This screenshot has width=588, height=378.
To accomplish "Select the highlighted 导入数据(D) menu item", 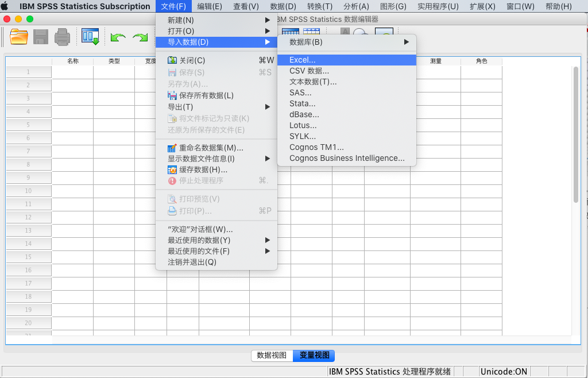I will (216, 42).
